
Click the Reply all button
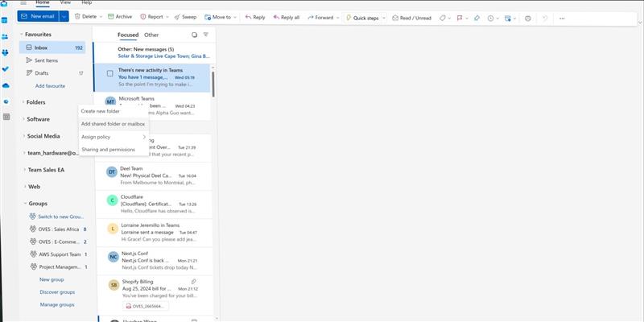coord(287,17)
